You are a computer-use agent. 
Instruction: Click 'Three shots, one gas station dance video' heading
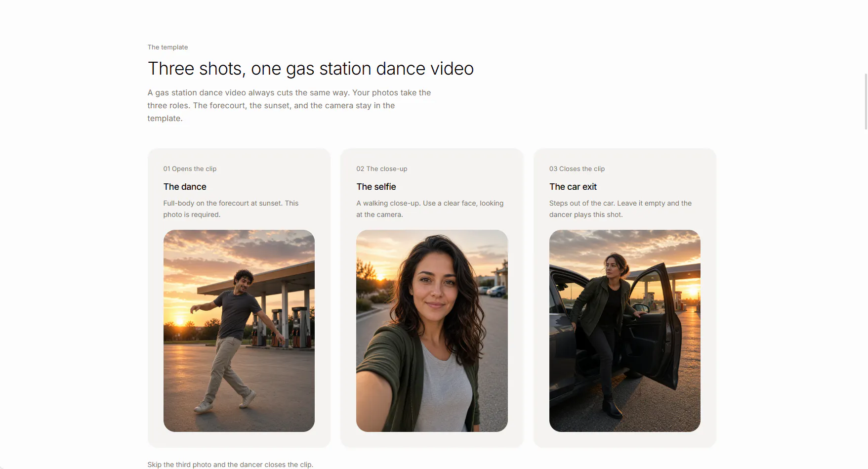311,69
